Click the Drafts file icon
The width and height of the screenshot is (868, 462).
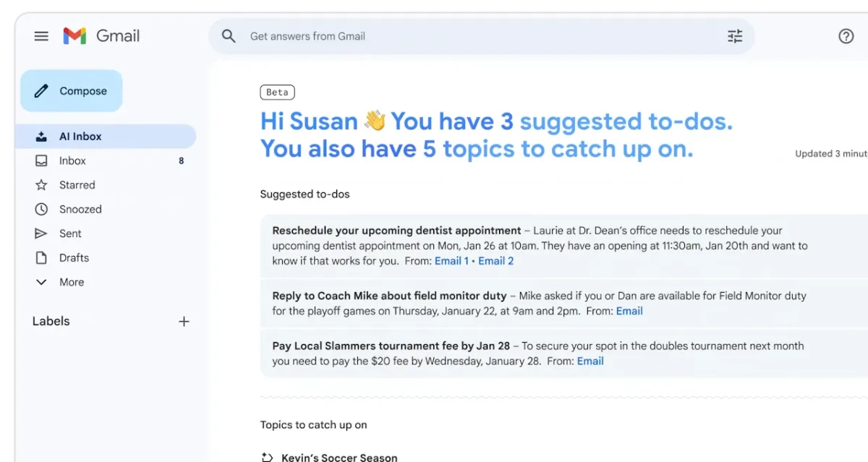pyautogui.click(x=41, y=257)
